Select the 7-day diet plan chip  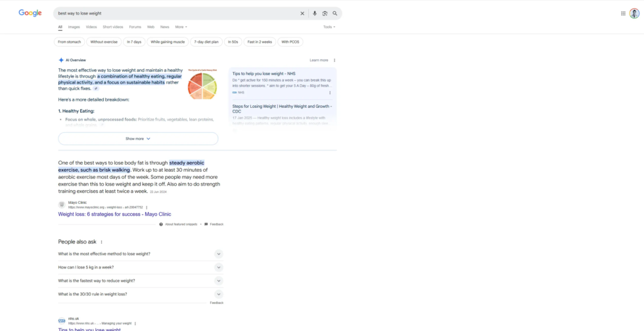(x=206, y=42)
